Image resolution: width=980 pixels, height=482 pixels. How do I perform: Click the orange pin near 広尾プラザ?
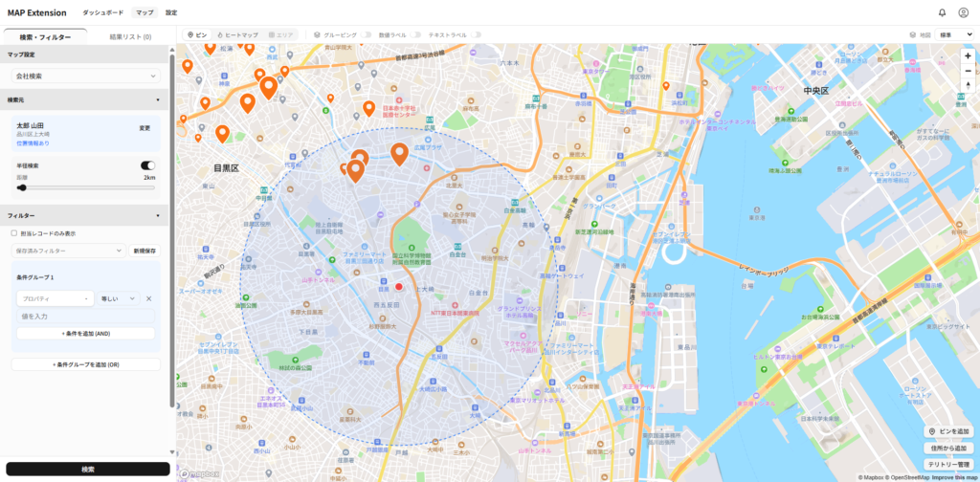coord(400,154)
